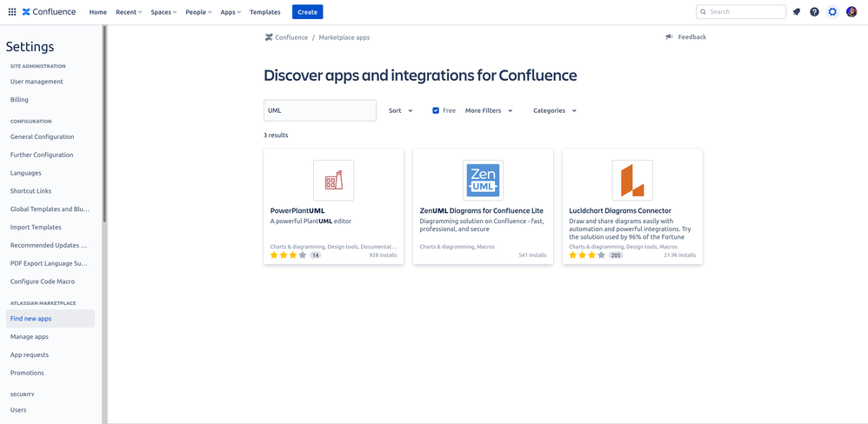Click the review count badge 205
The image size is (868, 424).
(x=616, y=255)
